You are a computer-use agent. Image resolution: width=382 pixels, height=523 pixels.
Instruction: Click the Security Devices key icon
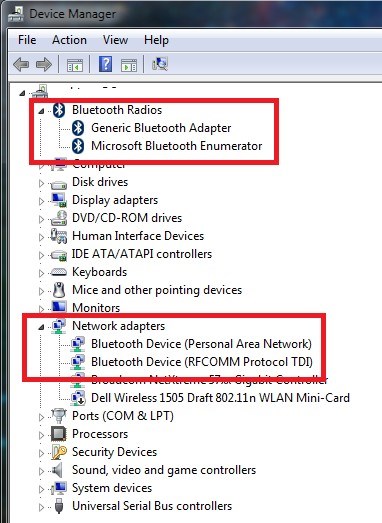coord(59,452)
